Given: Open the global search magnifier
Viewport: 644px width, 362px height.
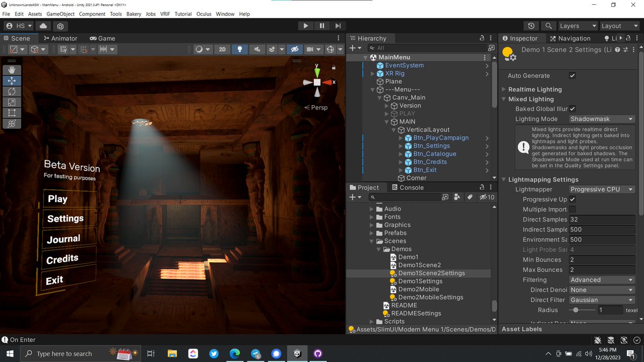Looking at the screenshot, I should (548, 26).
